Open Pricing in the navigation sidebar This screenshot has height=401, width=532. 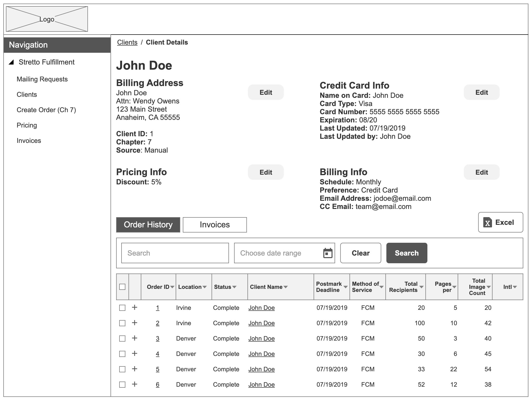click(27, 125)
